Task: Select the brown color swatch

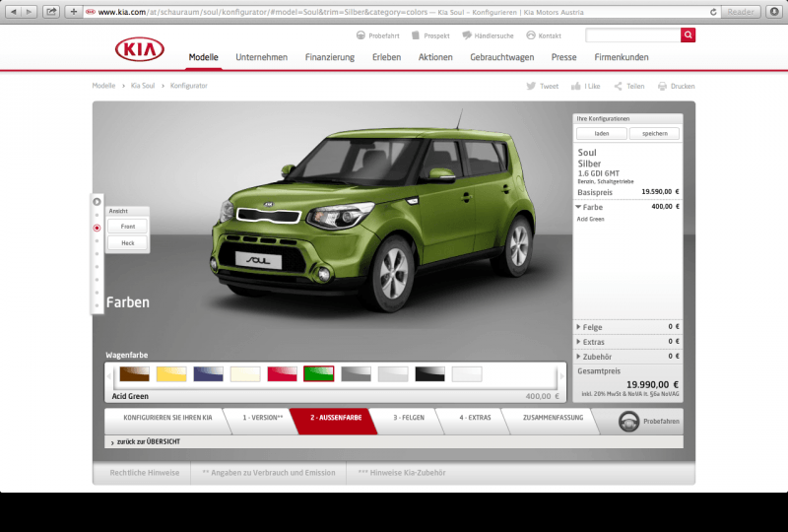Action: pyautogui.click(x=134, y=373)
